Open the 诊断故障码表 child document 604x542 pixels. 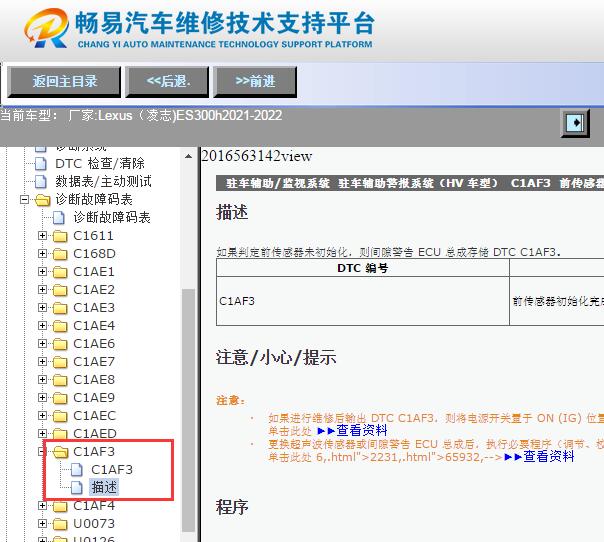coord(112,218)
